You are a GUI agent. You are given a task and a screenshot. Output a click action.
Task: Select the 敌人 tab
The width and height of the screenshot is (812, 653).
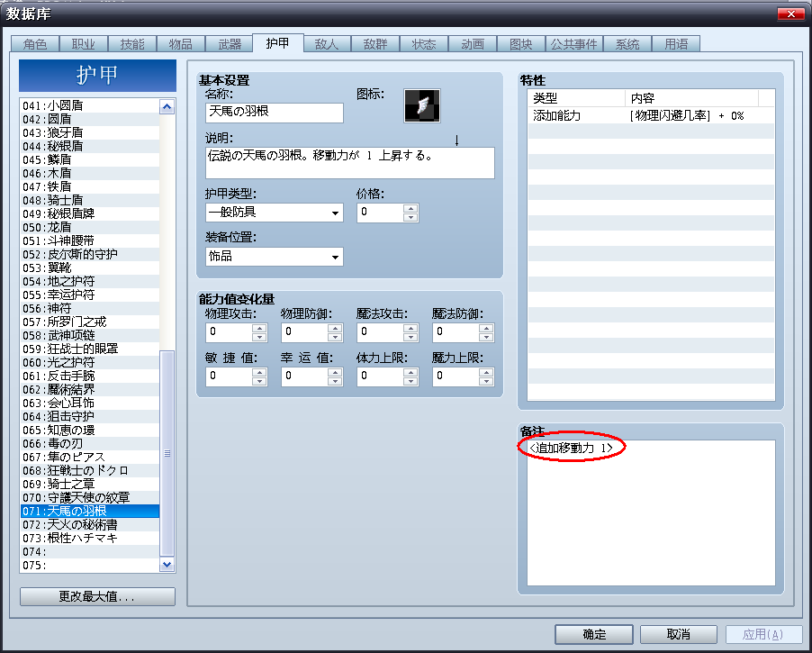(327, 44)
